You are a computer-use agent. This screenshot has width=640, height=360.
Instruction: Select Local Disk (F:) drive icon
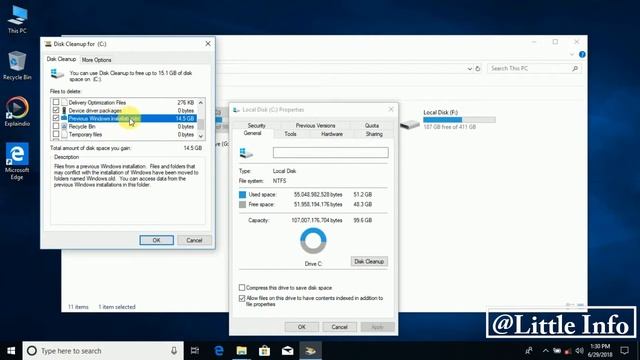tap(410, 124)
